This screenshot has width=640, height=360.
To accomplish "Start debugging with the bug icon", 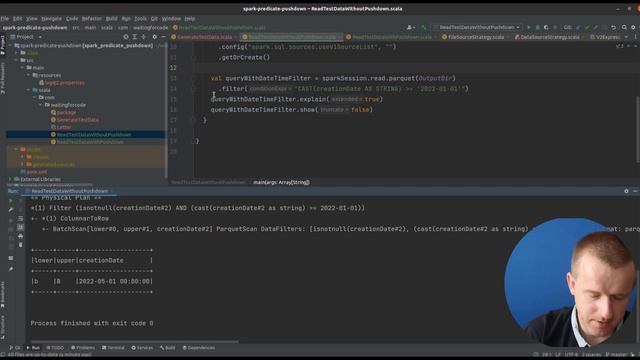I will coord(538,27).
